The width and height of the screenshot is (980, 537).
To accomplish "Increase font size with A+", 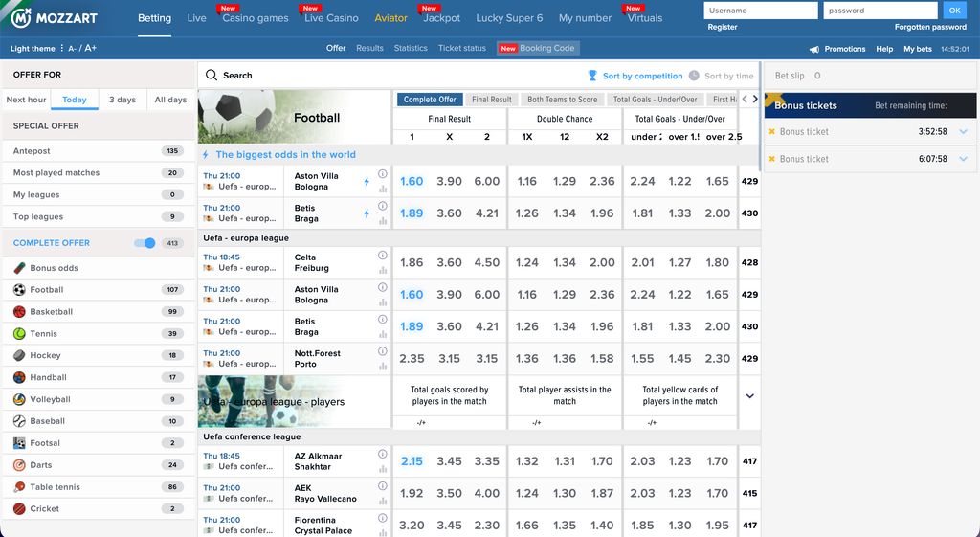I will [x=91, y=48].
